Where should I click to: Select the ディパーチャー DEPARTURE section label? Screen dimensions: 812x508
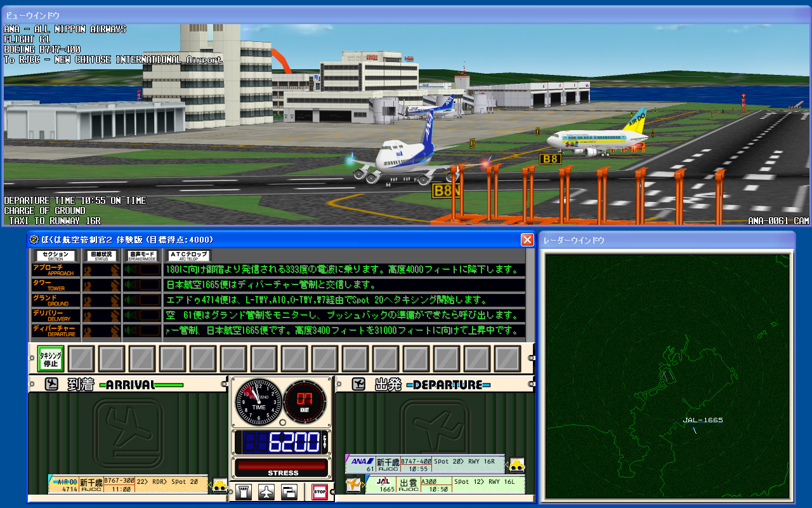(56, 331)
